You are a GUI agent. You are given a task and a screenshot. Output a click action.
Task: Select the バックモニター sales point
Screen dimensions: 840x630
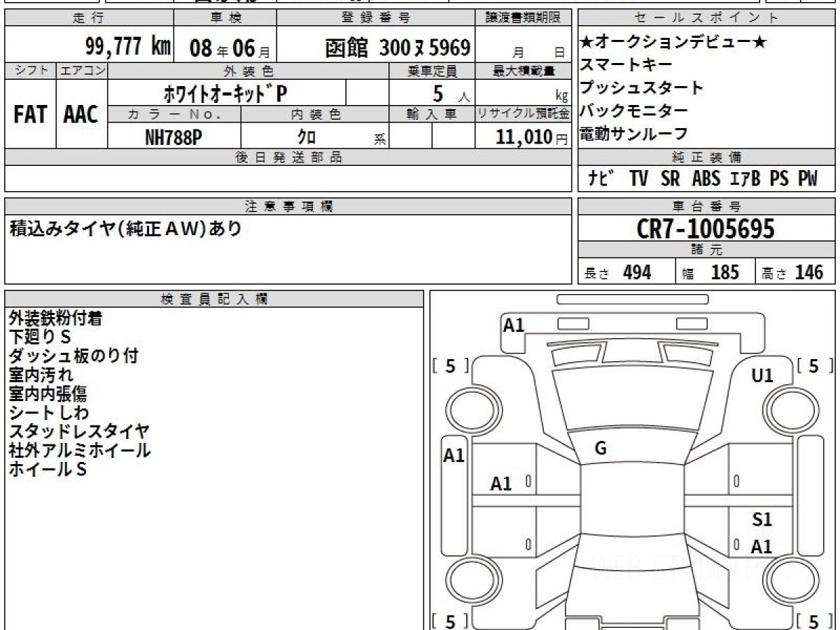(x=634, y=110)
